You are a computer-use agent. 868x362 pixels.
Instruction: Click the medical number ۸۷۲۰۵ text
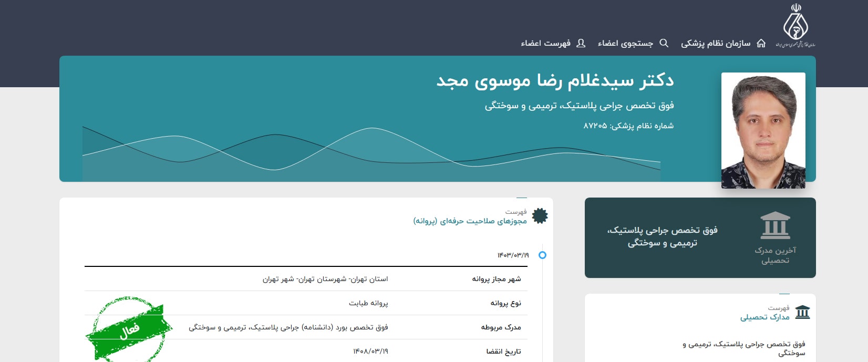(595, 126)
